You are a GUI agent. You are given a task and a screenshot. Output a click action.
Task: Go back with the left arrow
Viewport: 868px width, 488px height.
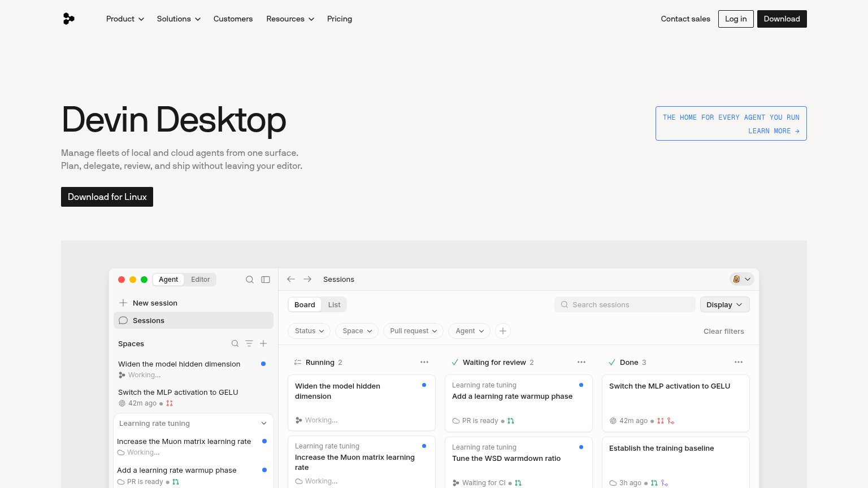click(x=291, y=279)
